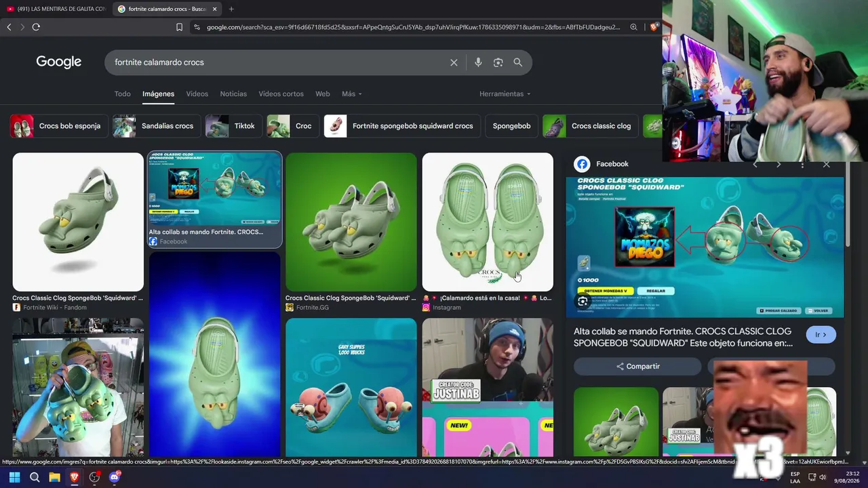Viewport: 868px width, 488px height.
Task: Open the zoom magnifier in address bar
Action: point(633,27)
